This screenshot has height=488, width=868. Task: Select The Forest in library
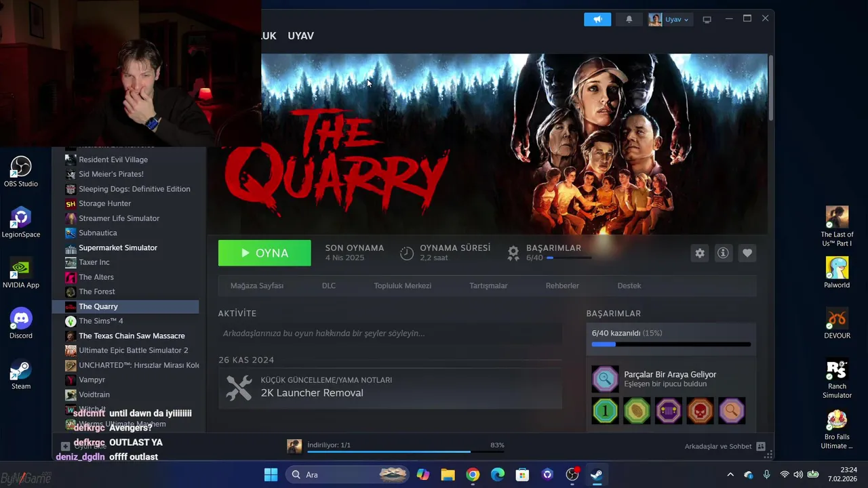tap(96, 291)
